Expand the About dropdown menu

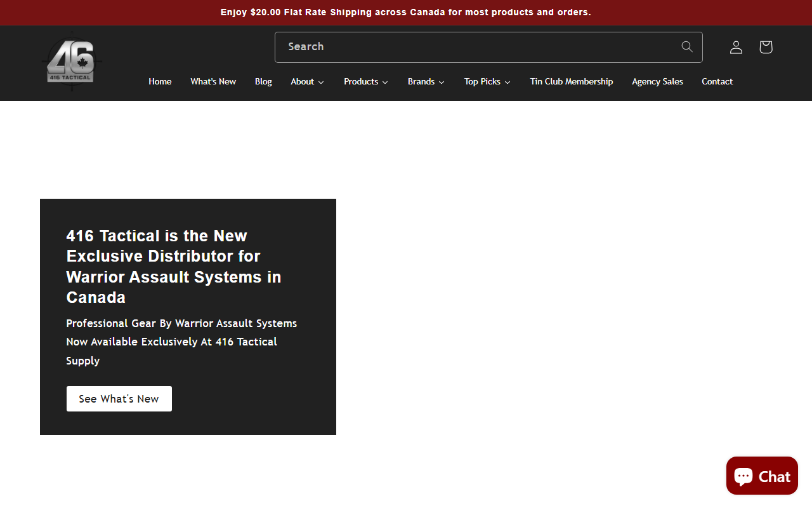pyautogui.click(x=307, y=81)
